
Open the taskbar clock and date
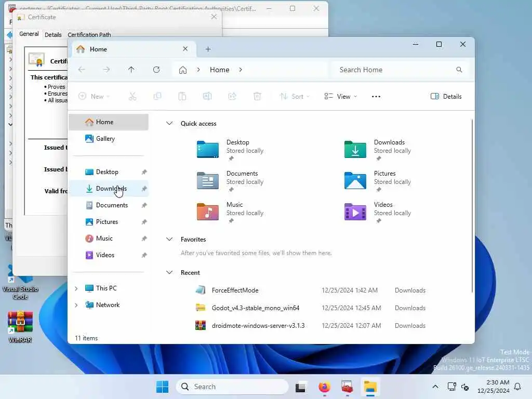(494, 387)
